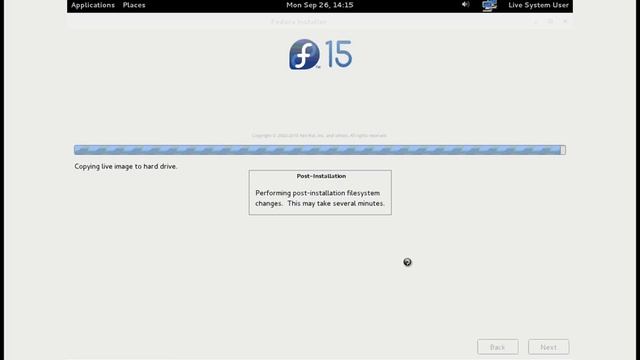640x360 pixels.
Task: Open the Live System User menu
Action: 538,5
